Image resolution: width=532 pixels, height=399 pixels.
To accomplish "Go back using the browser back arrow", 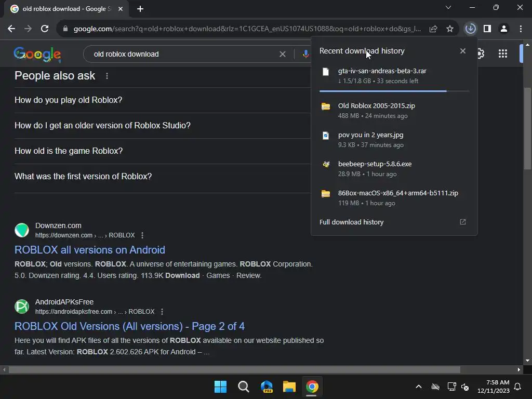I will [11, 29].
